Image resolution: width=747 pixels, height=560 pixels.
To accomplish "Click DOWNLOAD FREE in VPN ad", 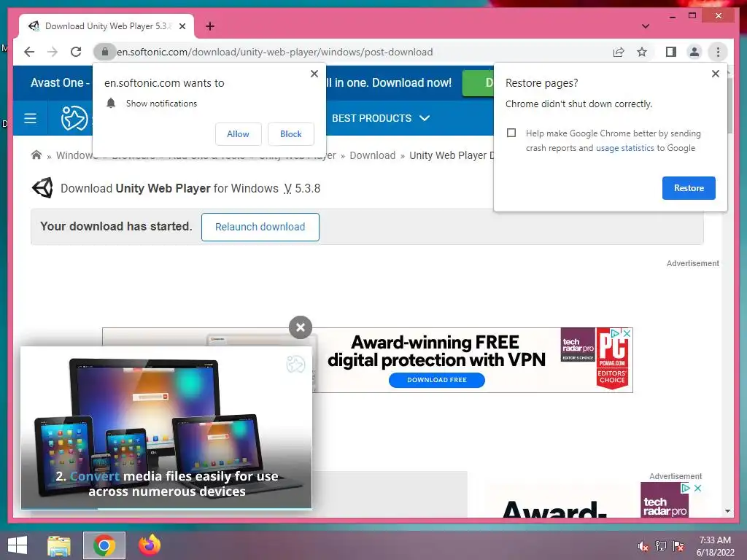I will 437,380.
